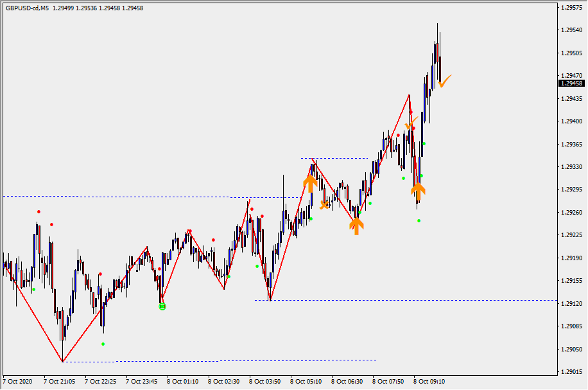Click the 1.29050 price scale label

pyautogui.click(x=571, y=349)
